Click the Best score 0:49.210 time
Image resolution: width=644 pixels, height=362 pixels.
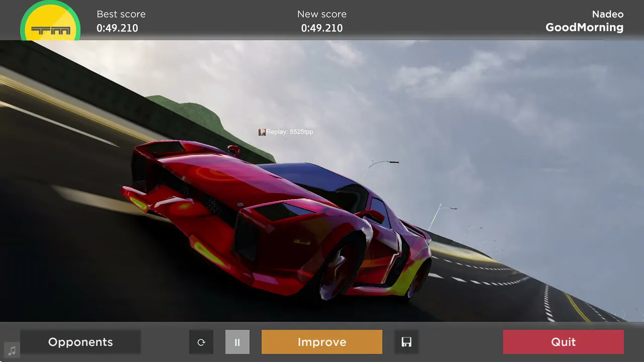click(x=117, y=28)
